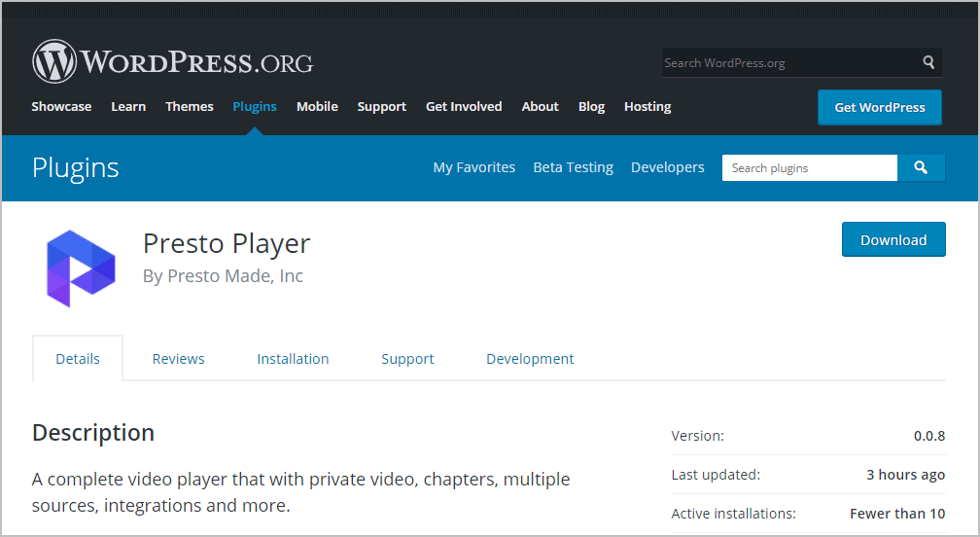Click the "Fewer than 10" installations value
The image size is (980, 537).
pos(896,514)
